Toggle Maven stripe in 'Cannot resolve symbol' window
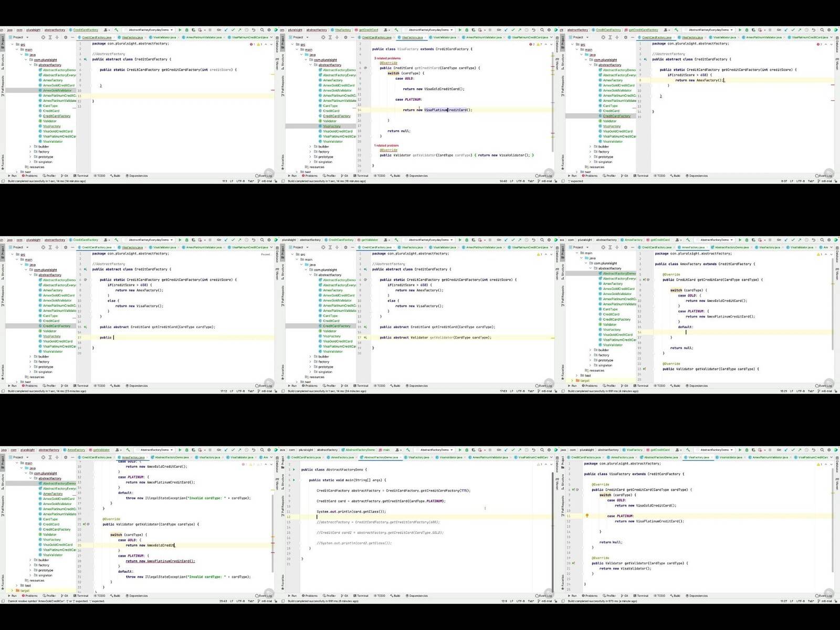The height and width of the screenshot is (630, 840). 278,483
